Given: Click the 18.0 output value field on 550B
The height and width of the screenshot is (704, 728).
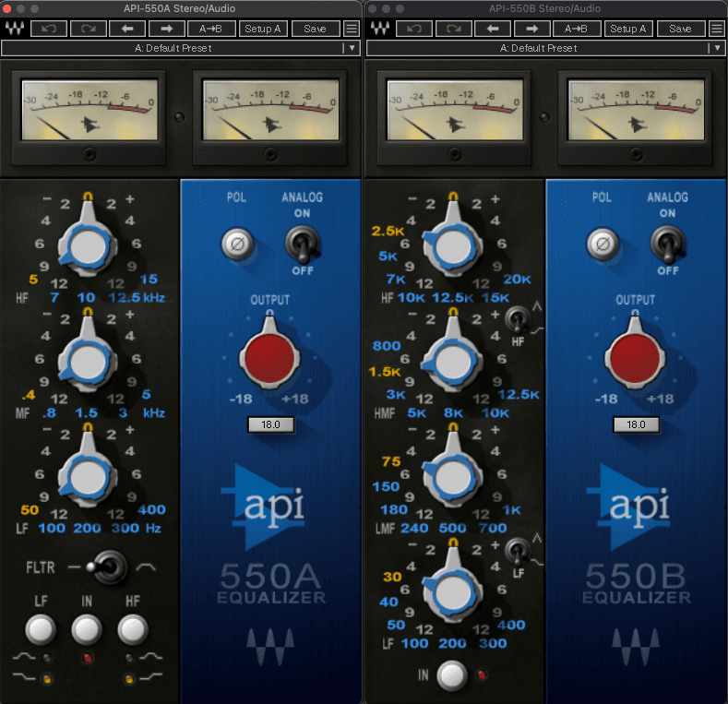Looking at the screenshot, I should coord(636,424).
